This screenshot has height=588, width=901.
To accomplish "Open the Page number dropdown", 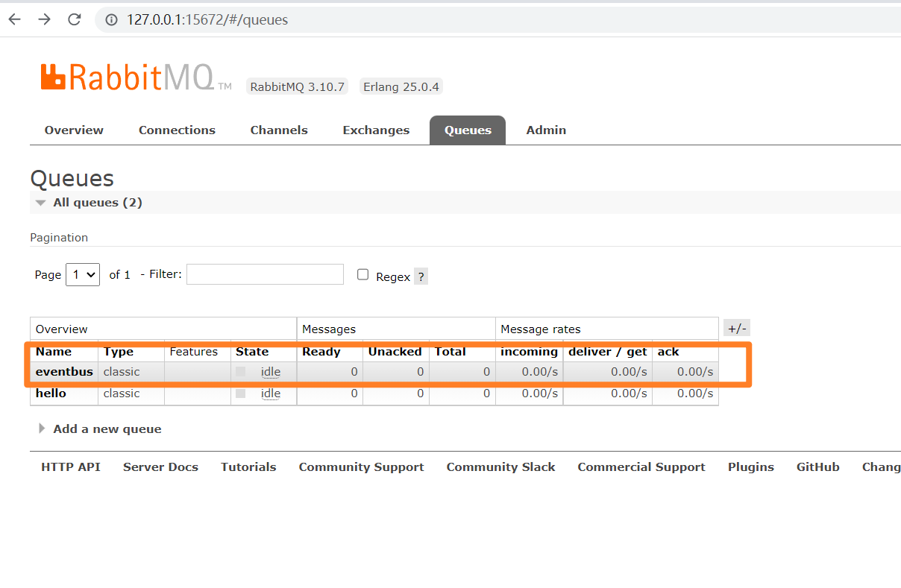I will tap(82, 274).
